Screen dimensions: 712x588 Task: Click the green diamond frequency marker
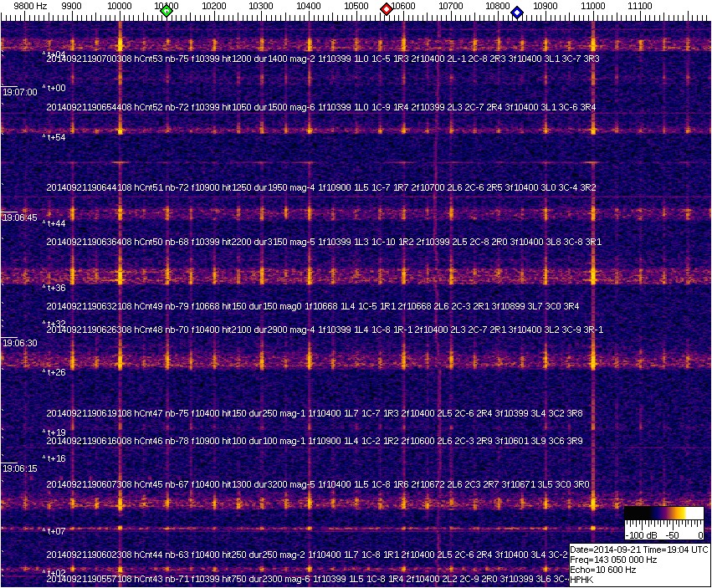[x=166, y=11]
